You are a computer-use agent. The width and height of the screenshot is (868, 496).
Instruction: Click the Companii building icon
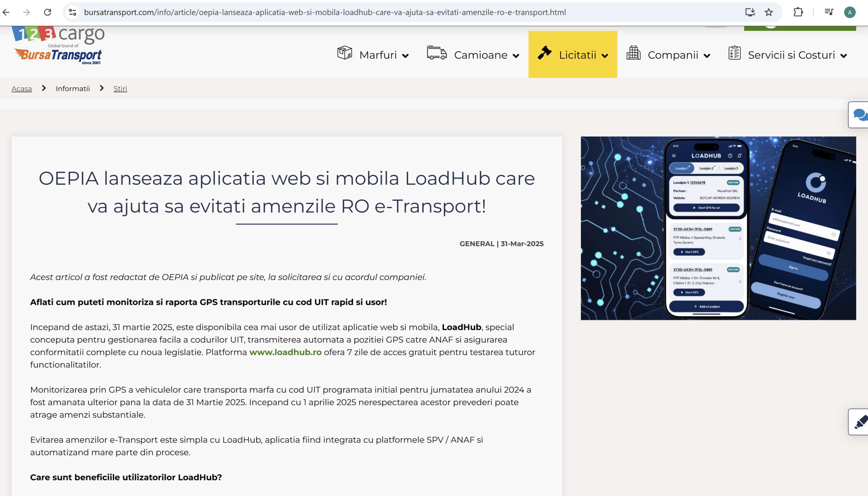pyautogui.click(x=633, y=54)
